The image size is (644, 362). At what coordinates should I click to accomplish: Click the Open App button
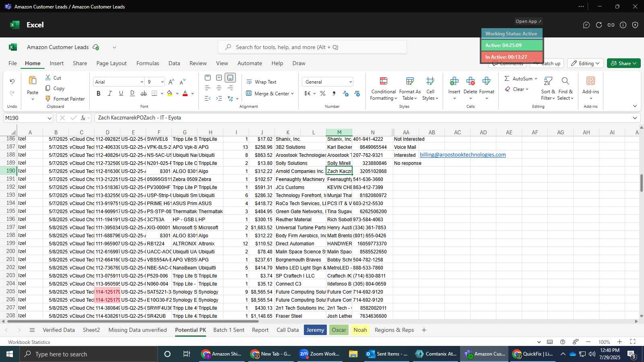pos(528,21)
